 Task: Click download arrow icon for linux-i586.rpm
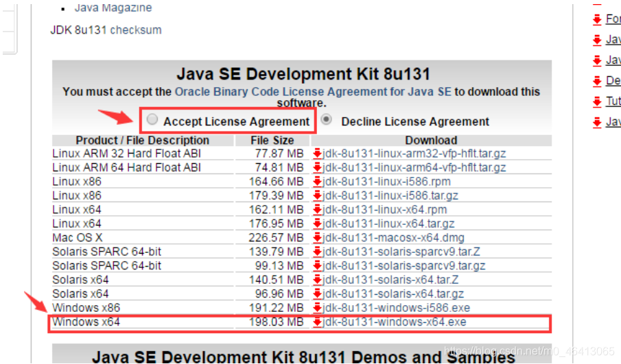click(317, 182)
